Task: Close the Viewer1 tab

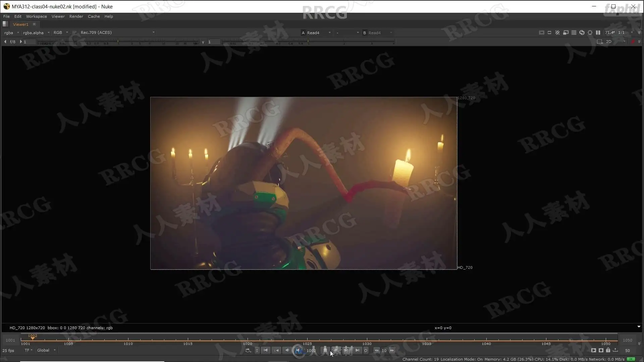Action: tap(34, 24)
